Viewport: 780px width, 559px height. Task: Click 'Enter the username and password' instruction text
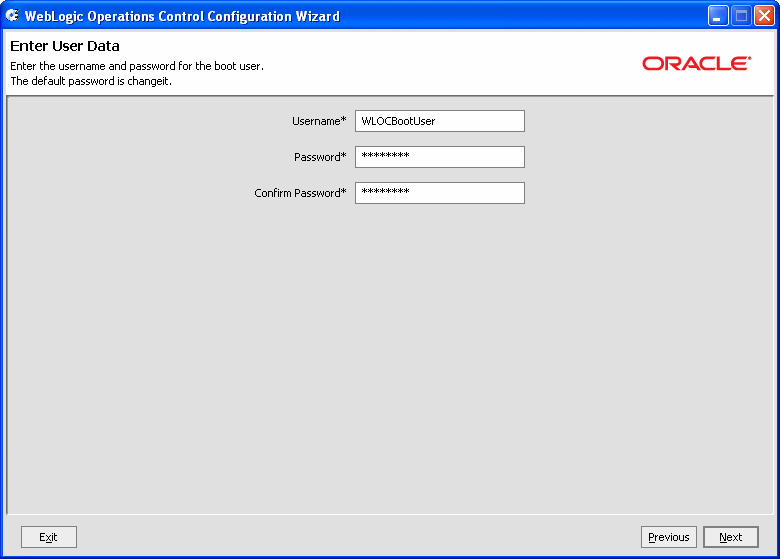137,66
